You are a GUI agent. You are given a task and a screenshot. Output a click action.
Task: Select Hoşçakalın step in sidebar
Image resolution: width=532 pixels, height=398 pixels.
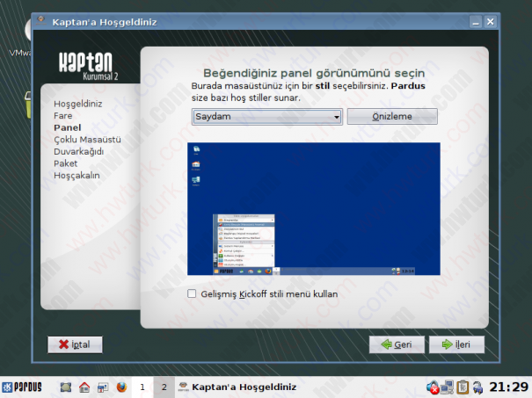[x=77, y=175]
